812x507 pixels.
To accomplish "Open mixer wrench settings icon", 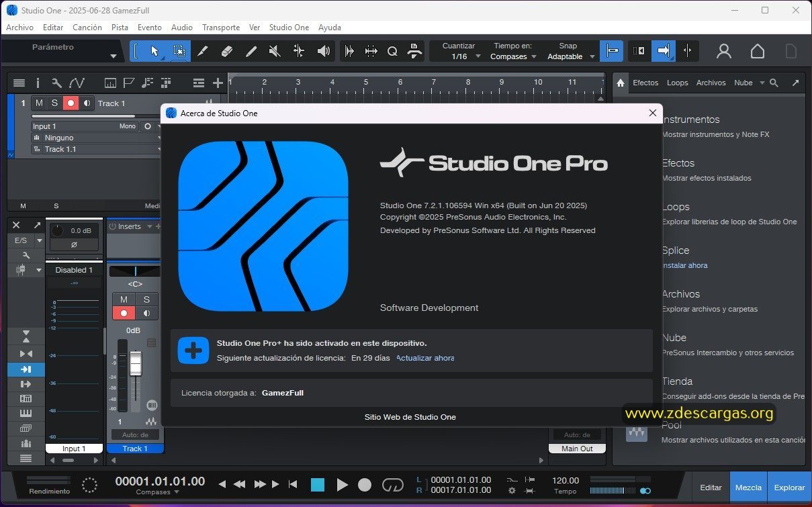I will click(26, 255).
